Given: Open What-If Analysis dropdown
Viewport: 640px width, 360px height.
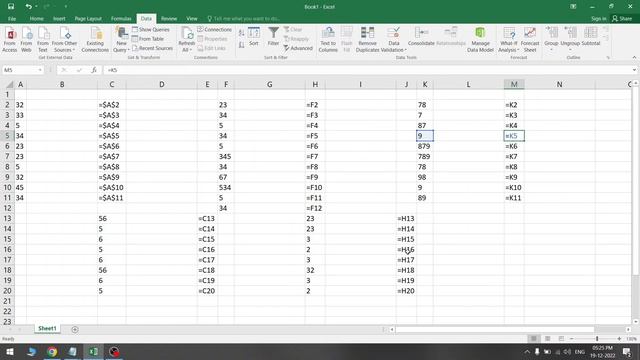Looking at the screenshot, I should pyautogui.click(x=509, y=40).
